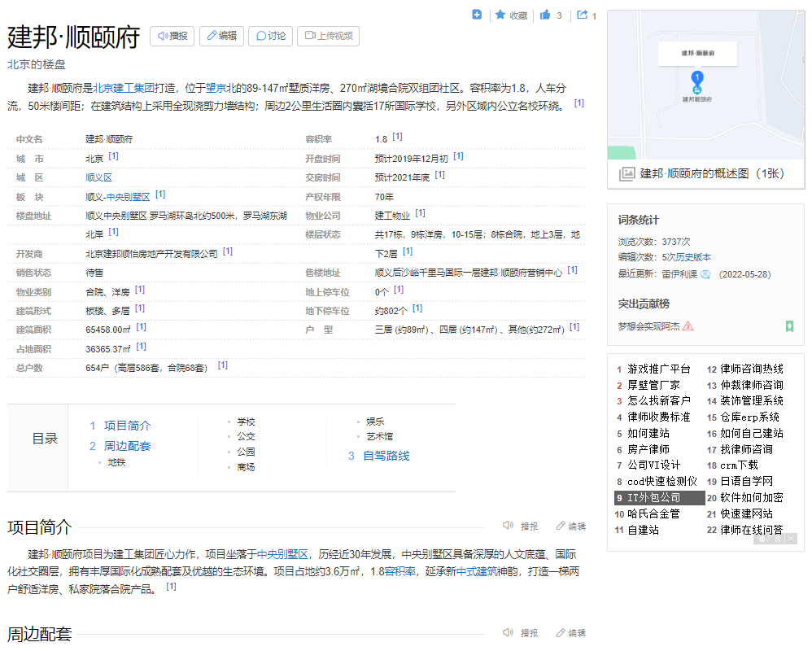Click the speaker icon in 项目简介 header
The image size is (812, 651).
pos(508,526)
